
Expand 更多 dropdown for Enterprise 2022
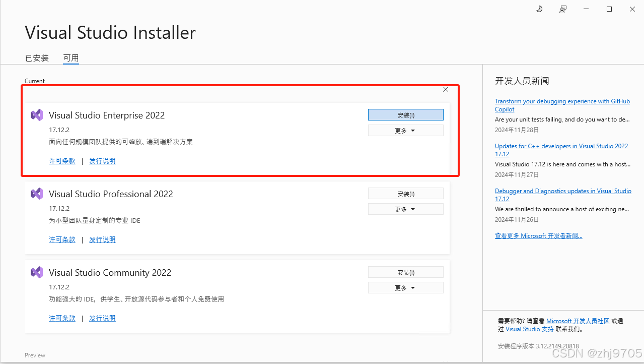[x=406, y=131]
